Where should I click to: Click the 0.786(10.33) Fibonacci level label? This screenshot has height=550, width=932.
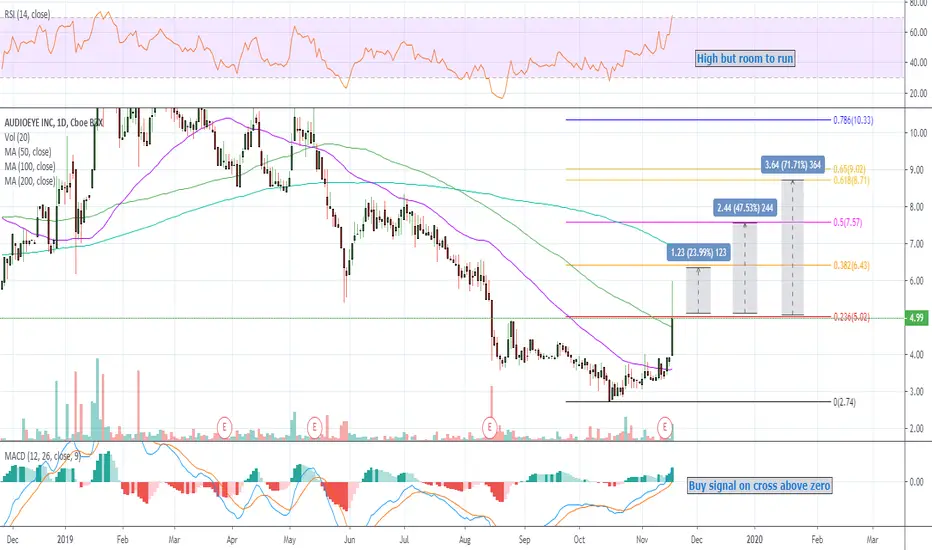pos(853,120)
